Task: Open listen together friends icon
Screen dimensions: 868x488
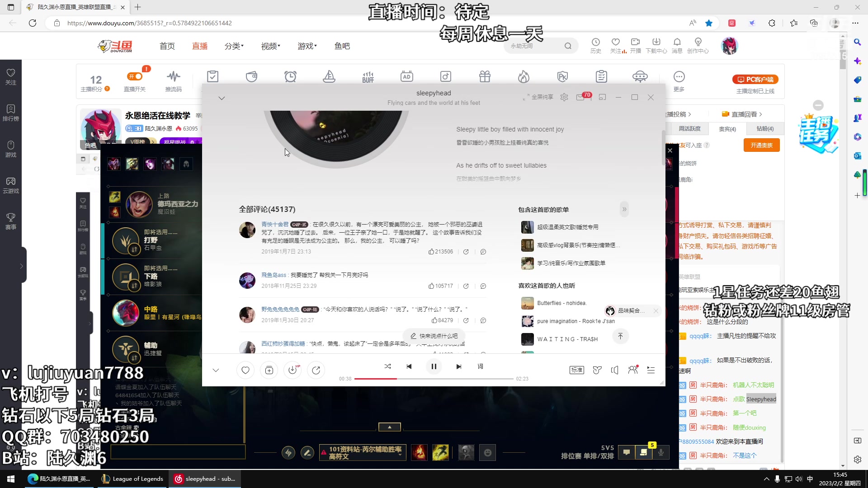Action: (633, 370)
